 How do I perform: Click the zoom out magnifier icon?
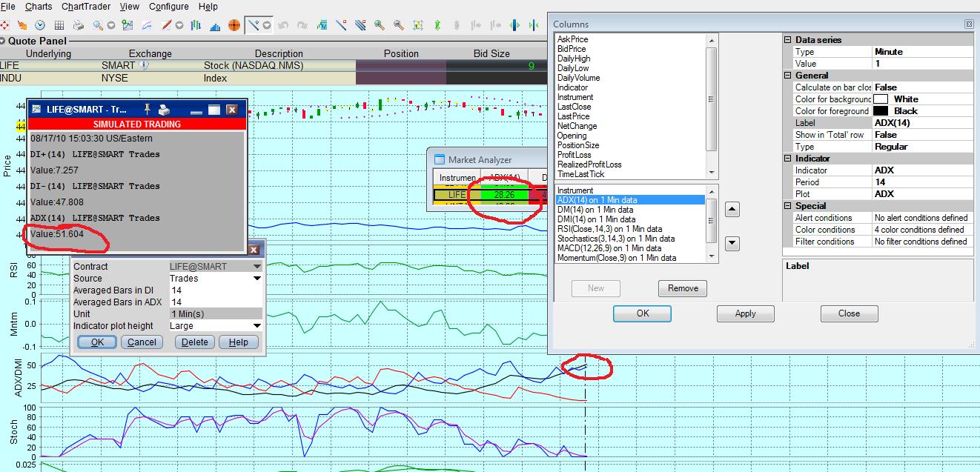coord(399,25)
